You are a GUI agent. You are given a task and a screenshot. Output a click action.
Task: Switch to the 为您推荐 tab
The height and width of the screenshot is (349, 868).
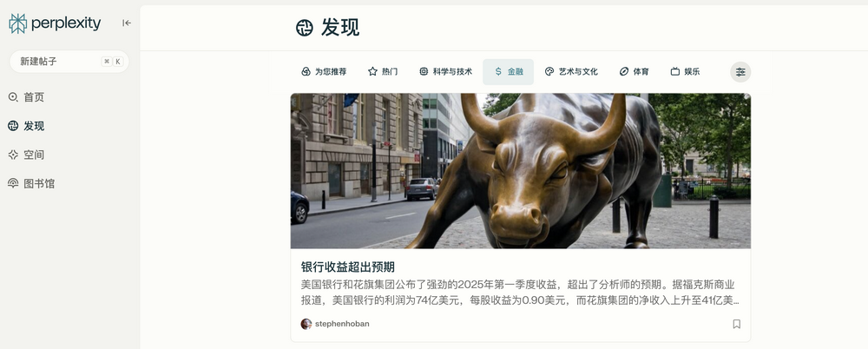[x=324, y=72]
